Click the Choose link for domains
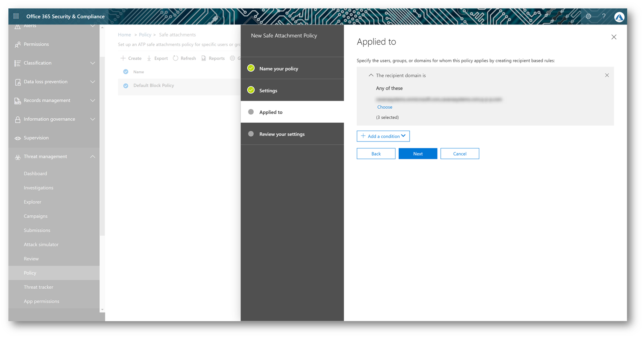Viewport: 644px width, 338px height. tap(385, 107)
